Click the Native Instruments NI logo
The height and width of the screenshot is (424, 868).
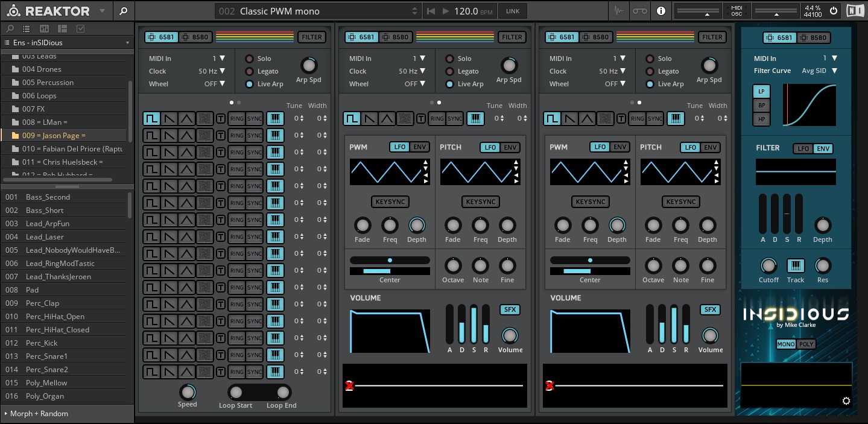854,11
